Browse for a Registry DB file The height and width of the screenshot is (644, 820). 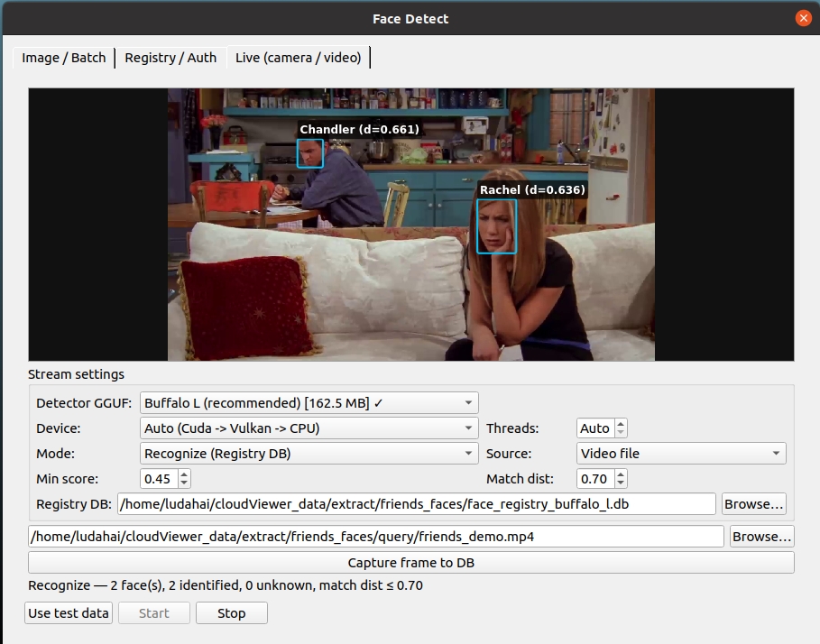[753, 504]
